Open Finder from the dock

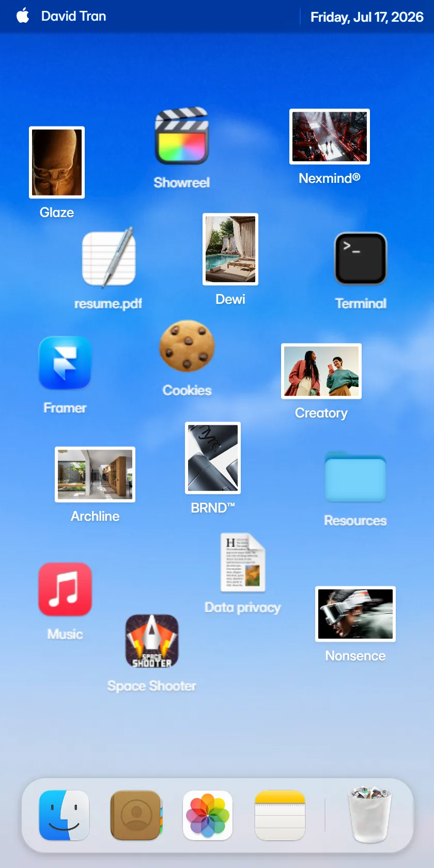pyautogui.click(x=64, y=815)
